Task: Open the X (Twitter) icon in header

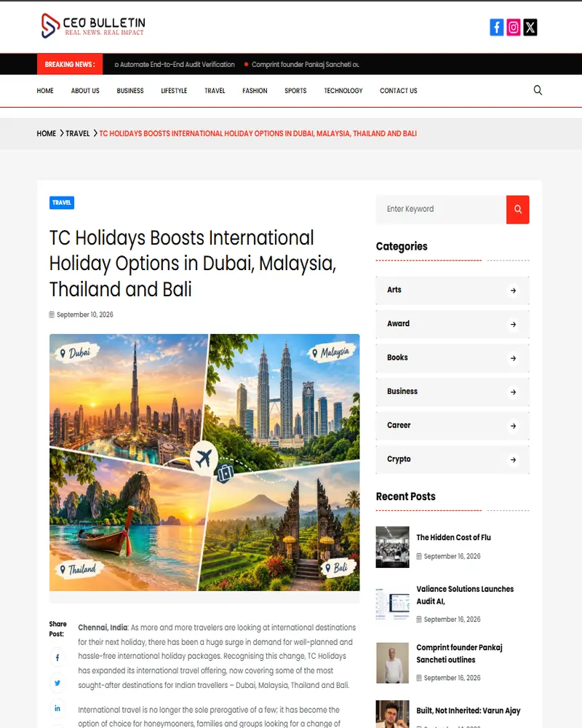Action: pyautogui.click(x=530, y=28)
